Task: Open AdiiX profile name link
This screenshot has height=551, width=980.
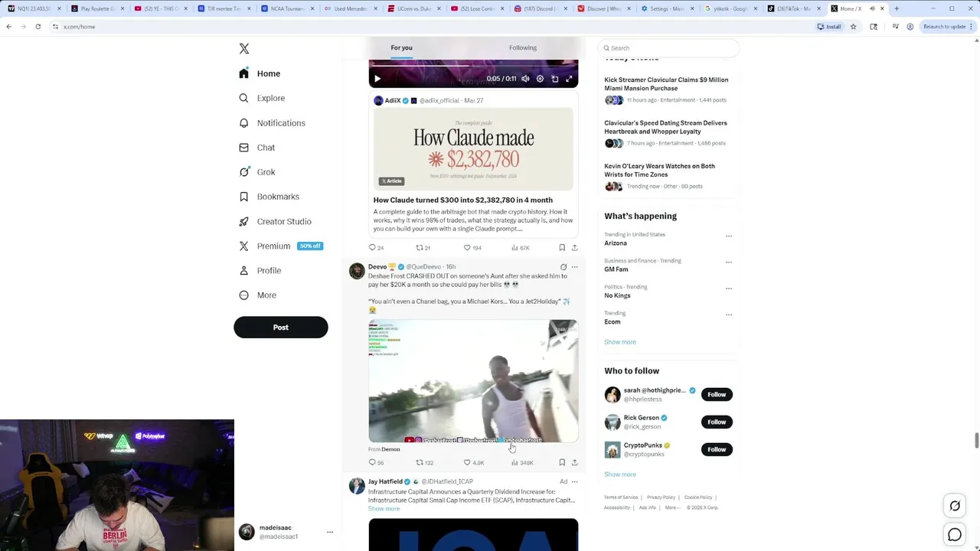Action: pyautogui.click(x=392, y=100)
